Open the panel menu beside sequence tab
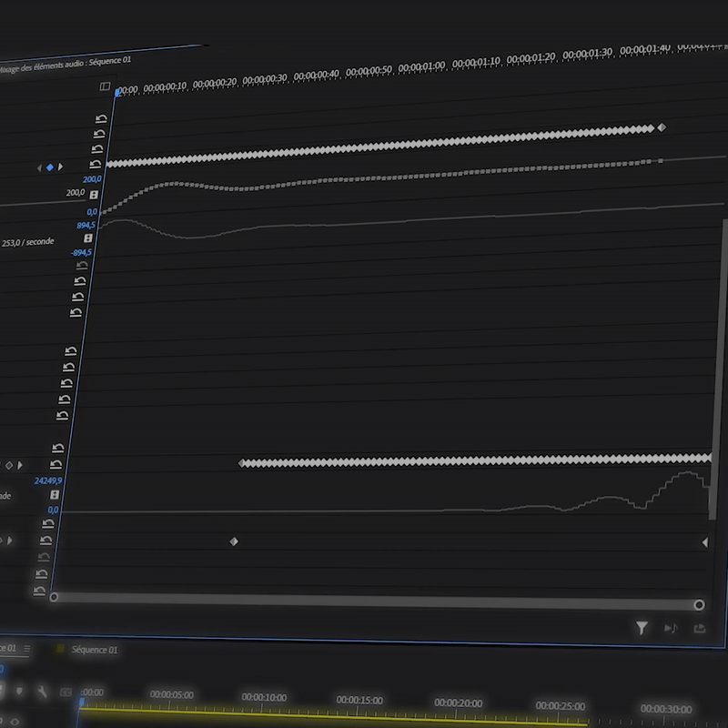728x728 pixels. coord(26,649)
